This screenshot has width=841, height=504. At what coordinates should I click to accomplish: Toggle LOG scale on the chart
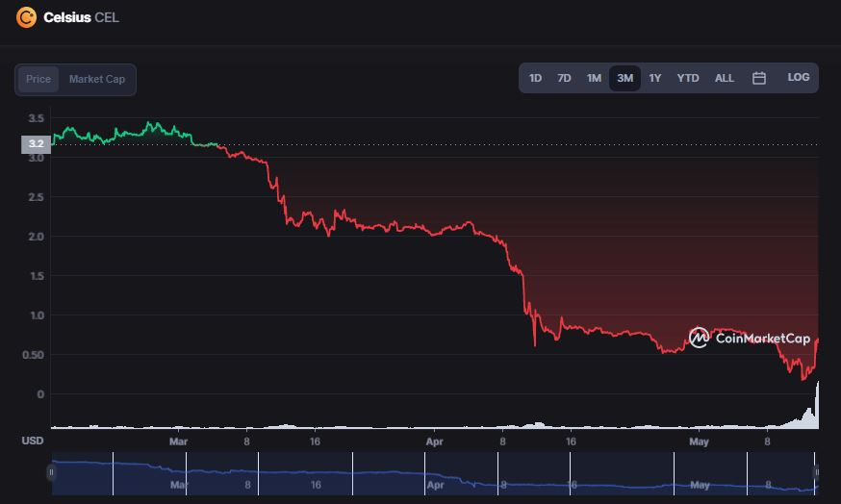[798, 77]
